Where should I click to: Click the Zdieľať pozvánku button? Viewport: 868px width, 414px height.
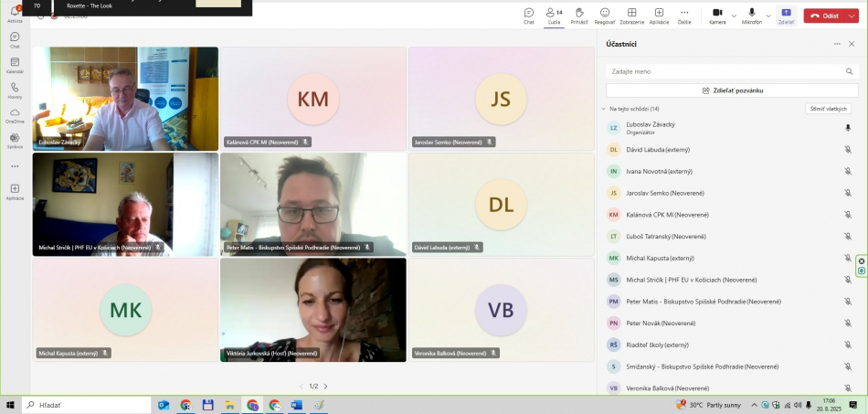point(732,90)
